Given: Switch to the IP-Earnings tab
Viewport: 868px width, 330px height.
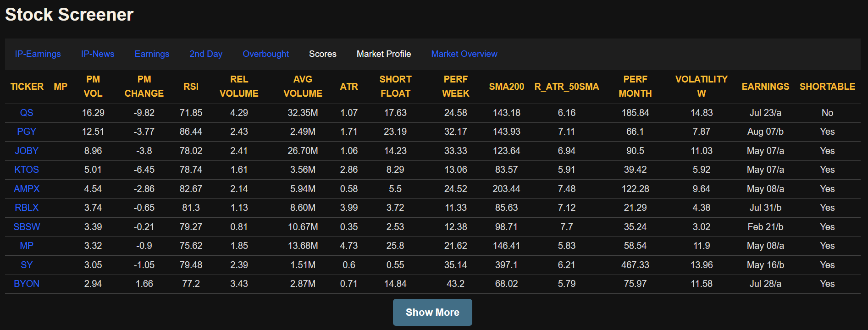Looking at the screenshot, I should tap(38, 54).
